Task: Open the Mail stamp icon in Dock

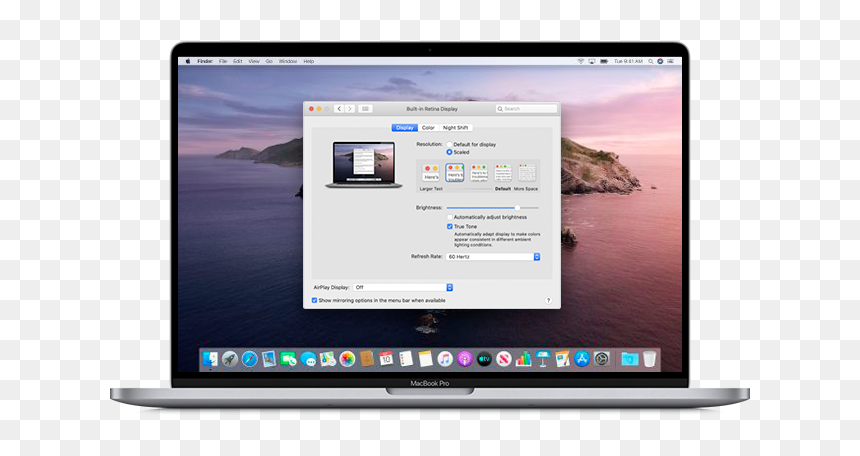Action: pos(269,359)
